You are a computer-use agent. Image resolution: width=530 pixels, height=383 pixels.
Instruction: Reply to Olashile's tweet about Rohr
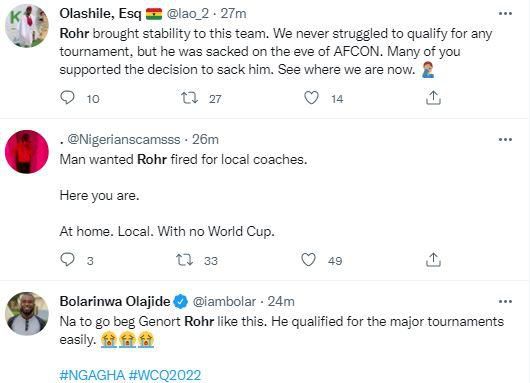[x=67, y=98]
